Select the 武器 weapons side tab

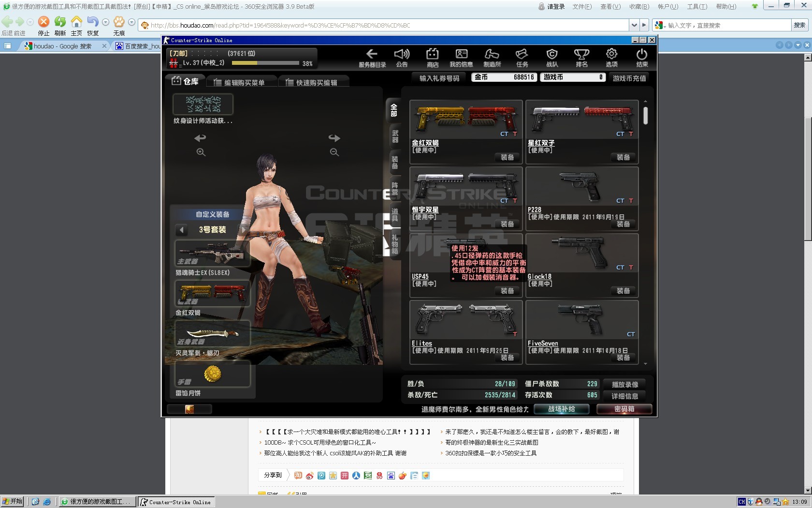tap(395, 136)
